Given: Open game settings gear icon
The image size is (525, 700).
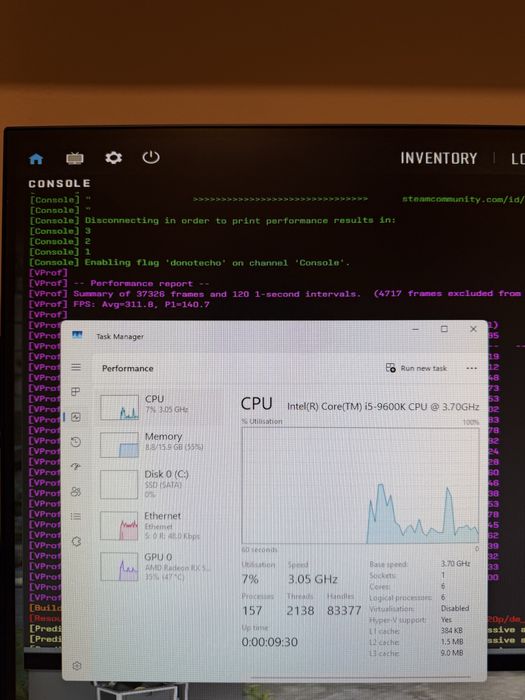Looking at the screenshot, I should click(113, 158).
